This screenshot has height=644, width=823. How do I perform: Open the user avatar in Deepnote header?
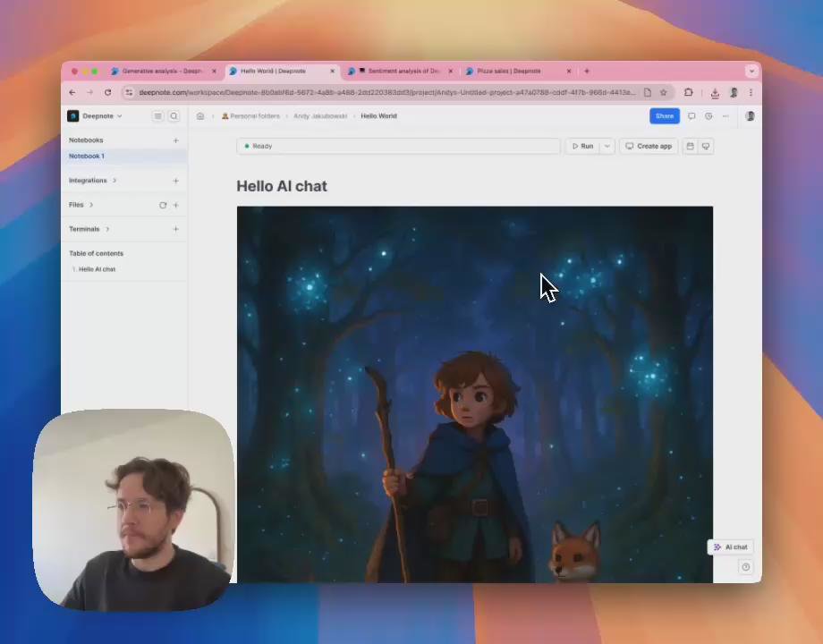click(x=750, y=116)
